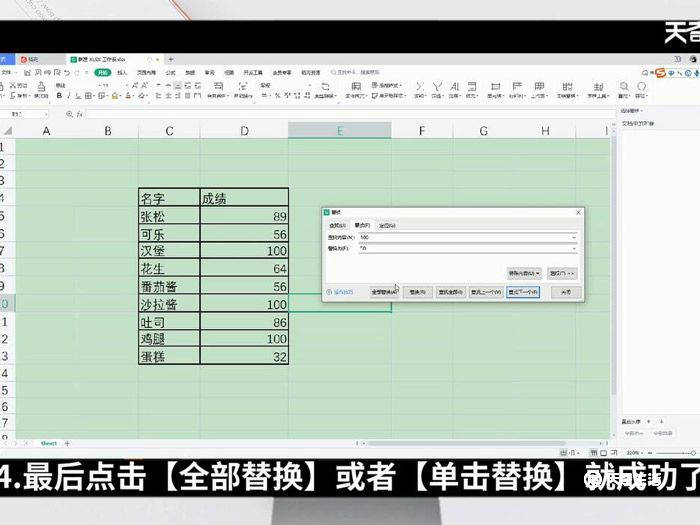Toggle italic formatting in the ribbon

[x=69, y=96]
